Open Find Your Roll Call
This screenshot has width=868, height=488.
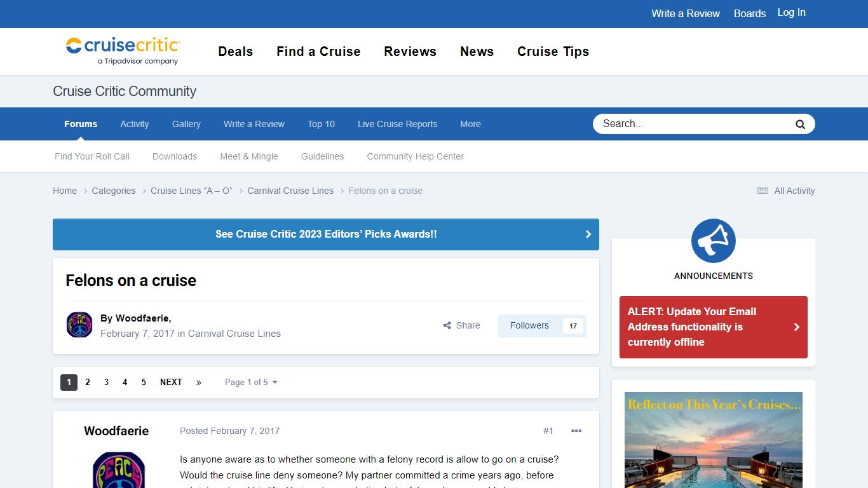(x=92, y=156)
